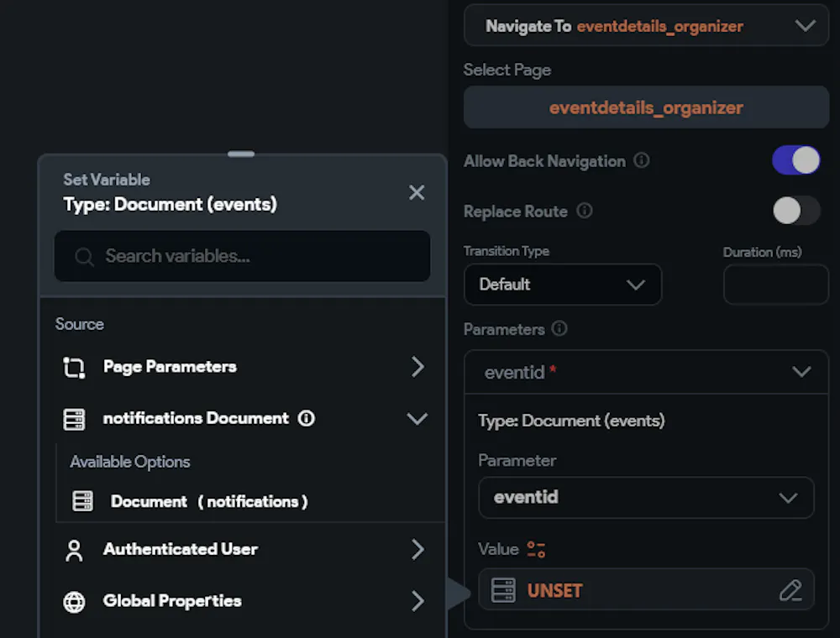840x638 pixels.
Task: Click the UNSET value field
Action: click(646, 590)
